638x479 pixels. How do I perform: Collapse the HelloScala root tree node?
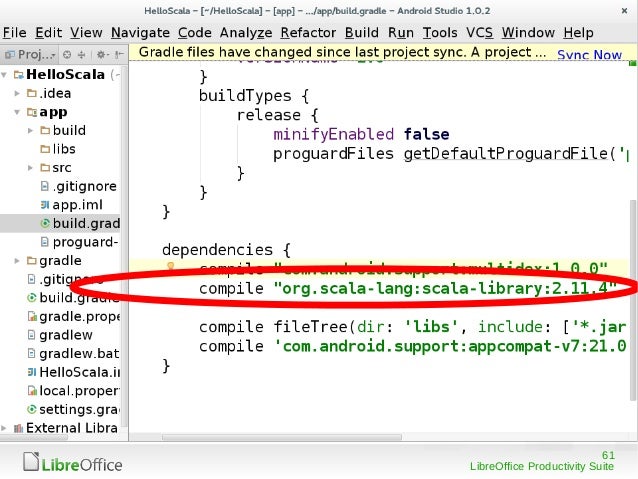4,75
